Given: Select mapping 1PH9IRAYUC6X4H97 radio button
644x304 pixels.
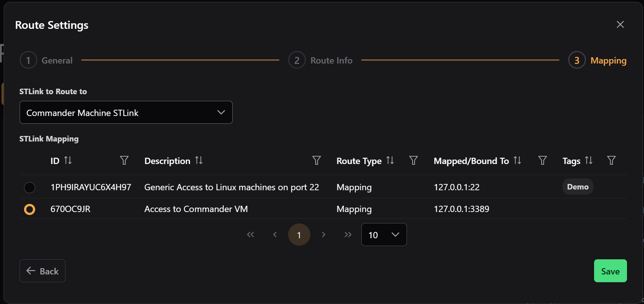Looking at the screenshot, I should (x=30, y=188).
